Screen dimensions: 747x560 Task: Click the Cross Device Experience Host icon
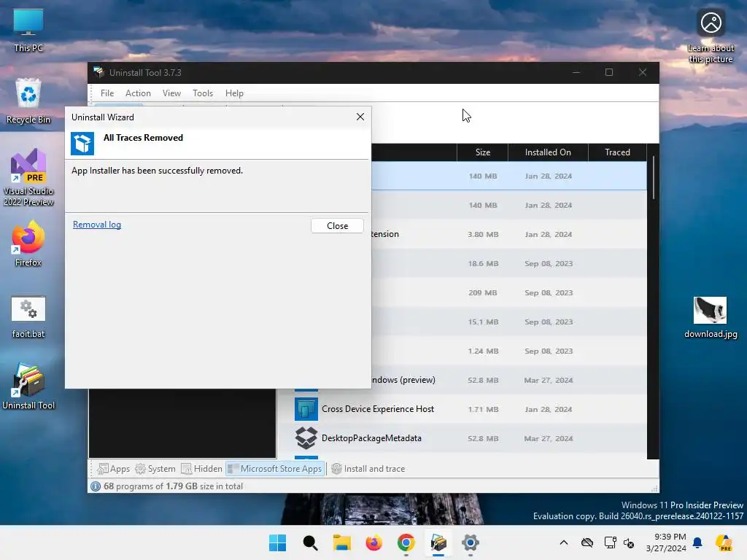point(306,409)
